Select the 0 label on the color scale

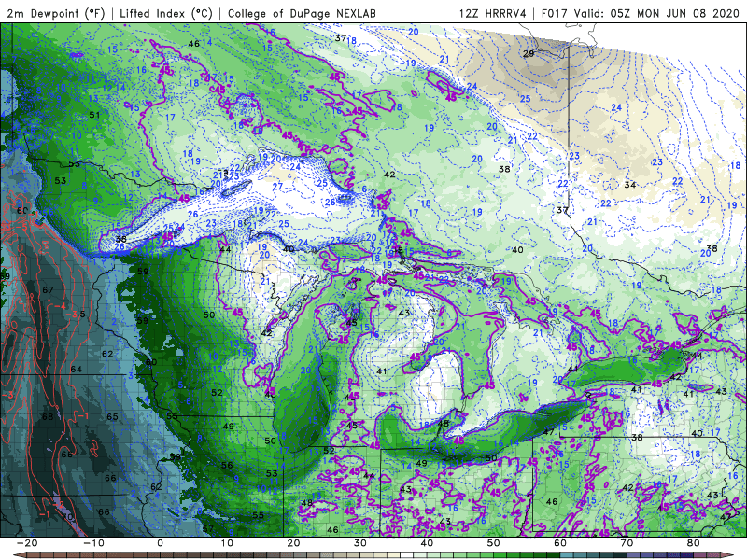pyautogui.click(x=160, y=543)
